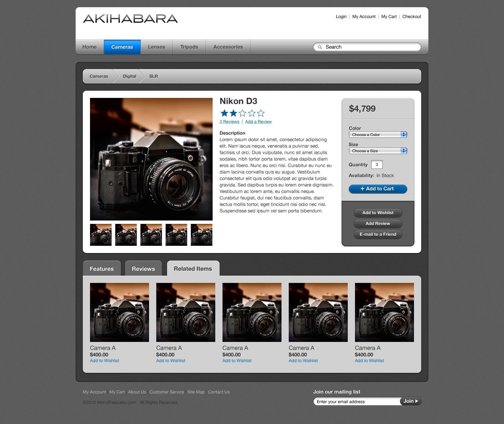The width and height of the screenshot is (504, 424).
Task: Select the Cameras navigation item
Action: click(x=122, y=47)
